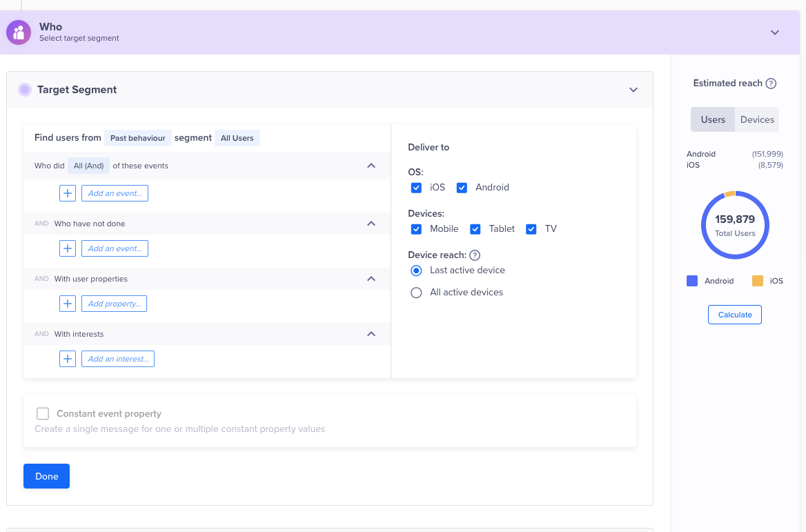Click the iOS orange legend swatch
Screen dimensions: 806x532
coord(757,281)
